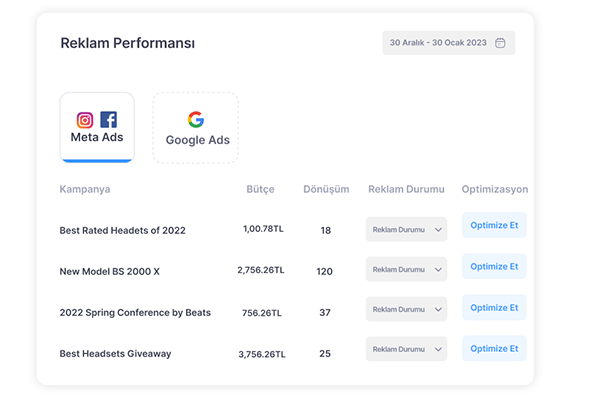The width and height of the screenshot is (600, 397).
Task: Open Reklam Durumu dropdown for New Model BS 2000 X
Action: (406, 270)
